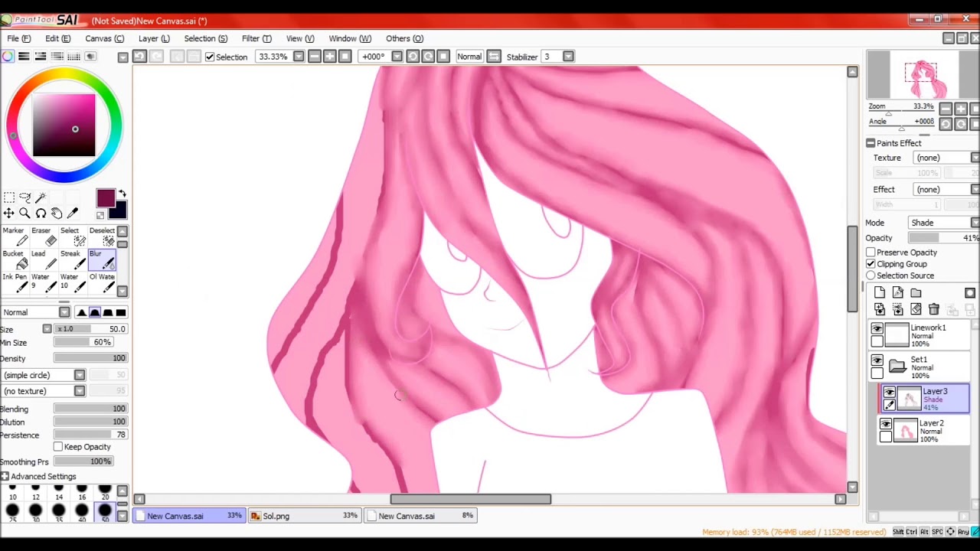Viewport: 980px width, 551px height.
Task: Choose the Marker brush
Action: point(15,237)
